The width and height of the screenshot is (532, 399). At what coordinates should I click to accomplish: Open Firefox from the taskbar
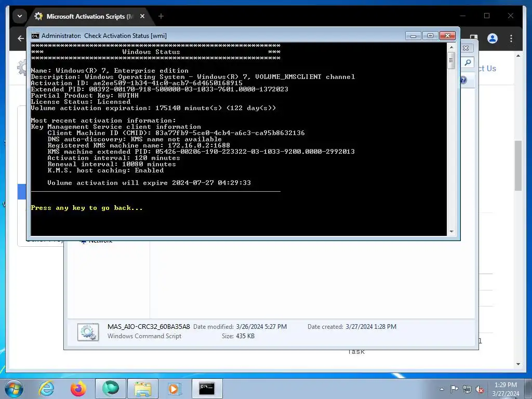pyautogui.click(x=78, y=389)
